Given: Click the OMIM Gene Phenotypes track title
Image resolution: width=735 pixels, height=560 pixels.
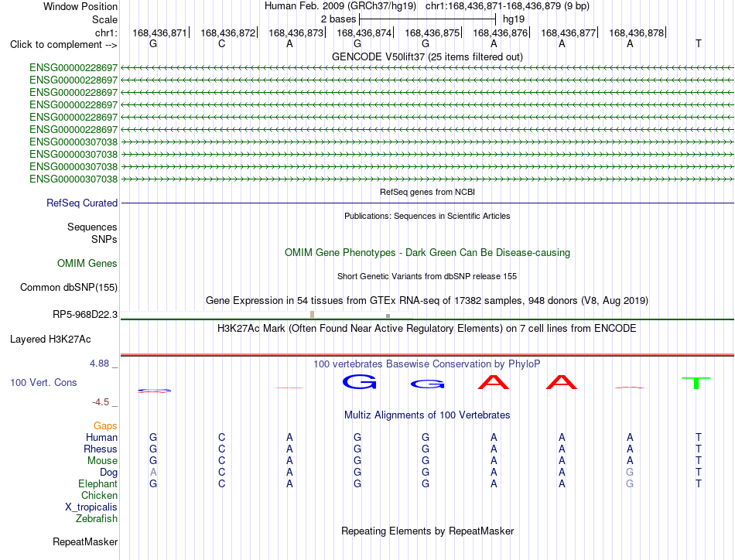Looking at the screenshot, I should click(427, 253).
